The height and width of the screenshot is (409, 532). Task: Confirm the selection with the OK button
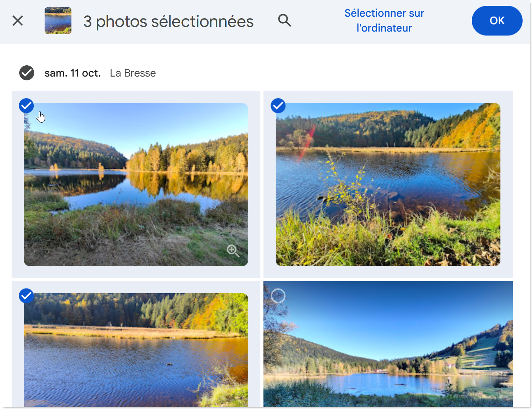pos(497,21)
